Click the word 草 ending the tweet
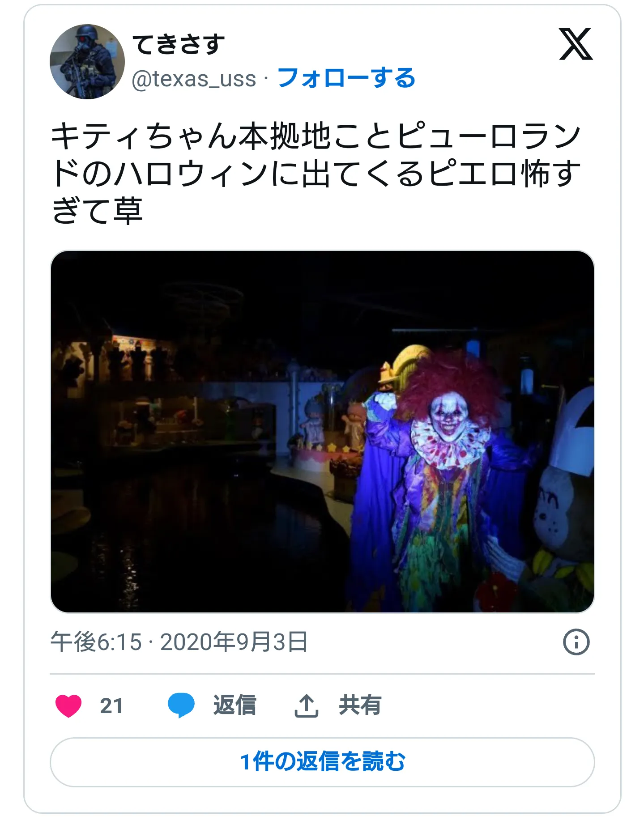 [x=128, y=211]
